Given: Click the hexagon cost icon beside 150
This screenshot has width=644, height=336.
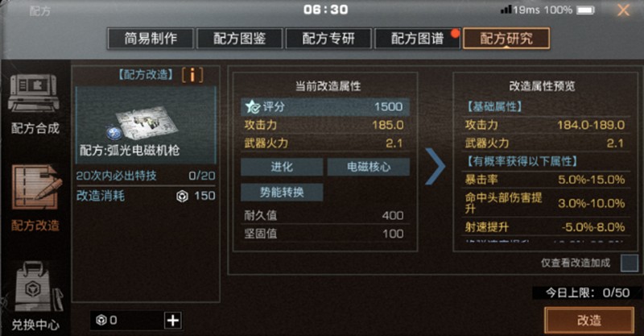Looking at the screenshot, I should pos(182,196).
